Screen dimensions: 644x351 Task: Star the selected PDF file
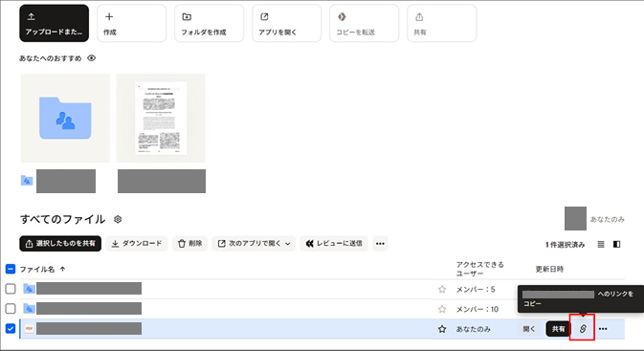tap(442, 329)
